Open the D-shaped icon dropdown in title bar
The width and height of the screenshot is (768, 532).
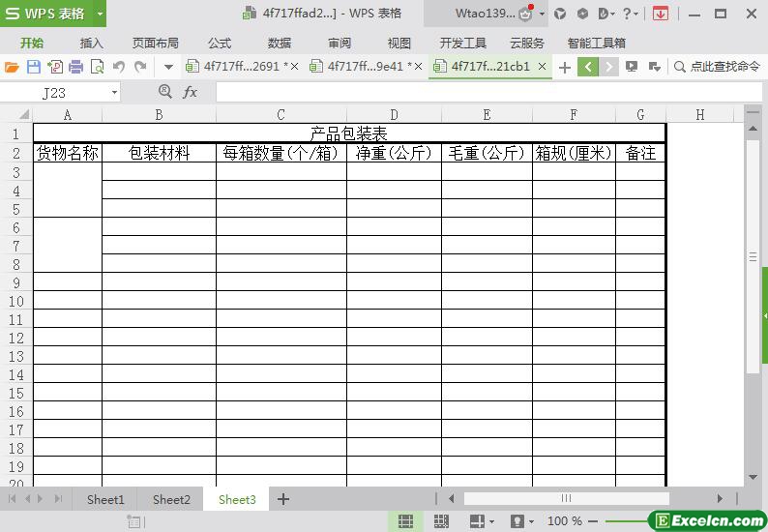pyautogui.click(x=606, y=14)
